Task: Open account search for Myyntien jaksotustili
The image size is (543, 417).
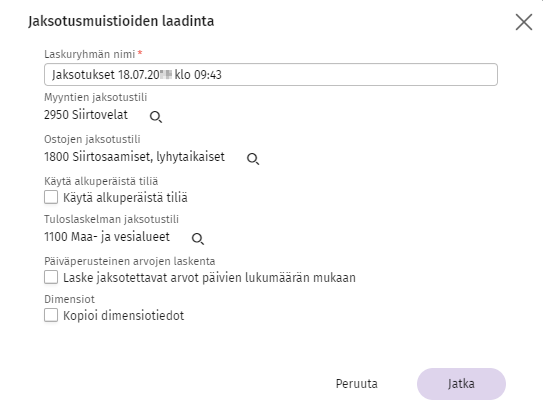Action: [x=156, y=117]
